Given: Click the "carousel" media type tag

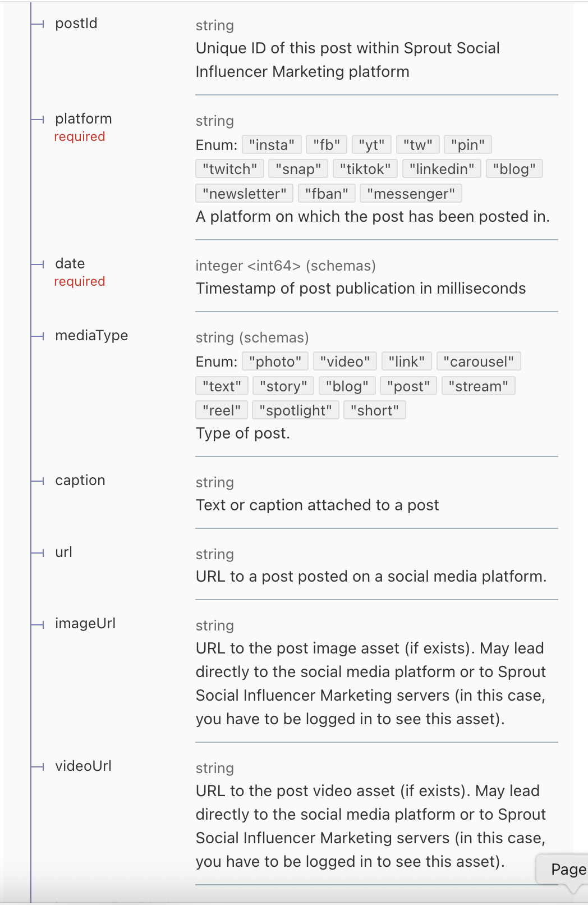Looking at the screenshot, I should click(x=479, y=362).
